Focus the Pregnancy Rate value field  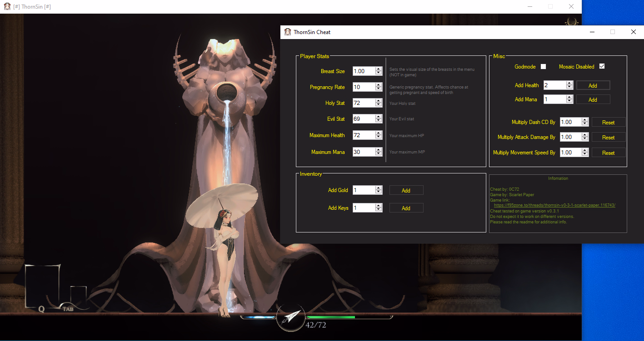[364, 87]
